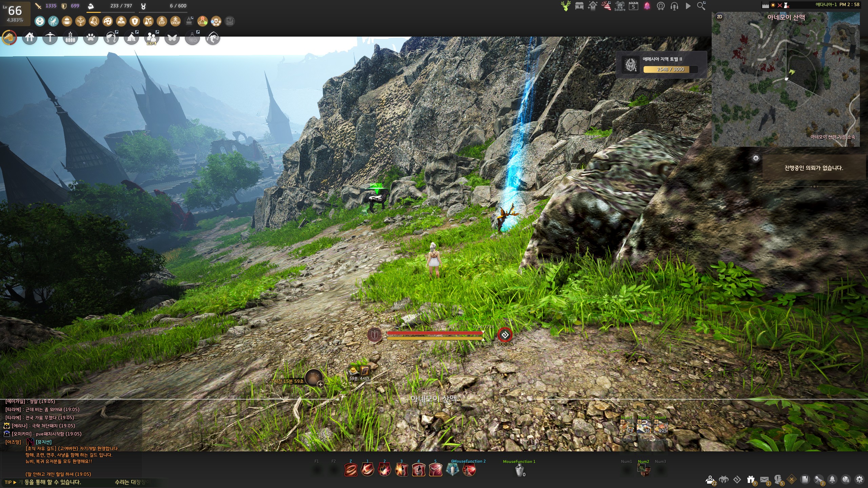Image resolution: width=868 pixels, height=488 pixels.
Task: Click the paint palette buff icon
Action: 107,21
